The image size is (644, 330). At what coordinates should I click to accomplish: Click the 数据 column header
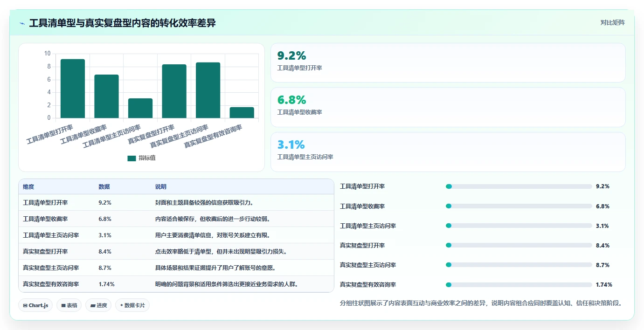coord(104,187)
